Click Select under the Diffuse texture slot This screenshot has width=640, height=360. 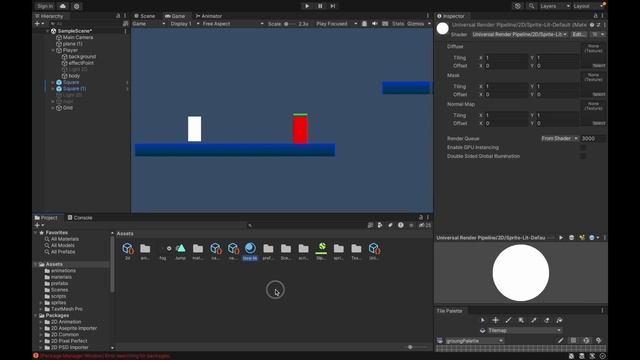[599, 66]
